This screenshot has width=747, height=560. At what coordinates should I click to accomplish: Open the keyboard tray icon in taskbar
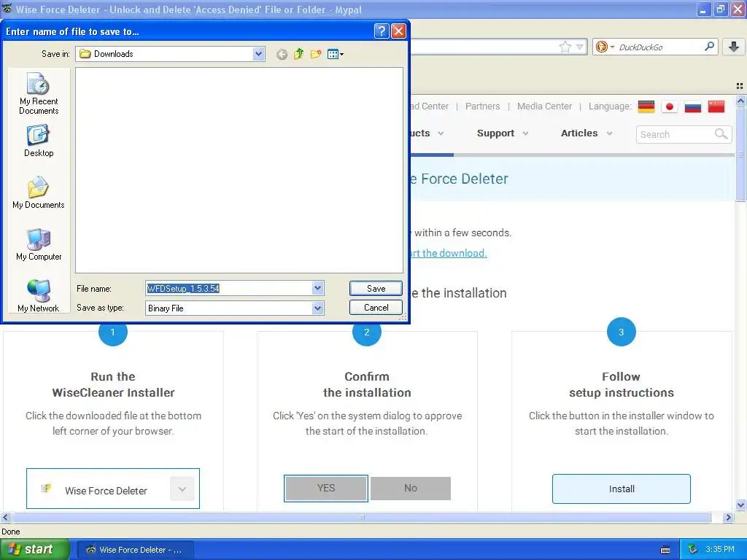point(665,550)
